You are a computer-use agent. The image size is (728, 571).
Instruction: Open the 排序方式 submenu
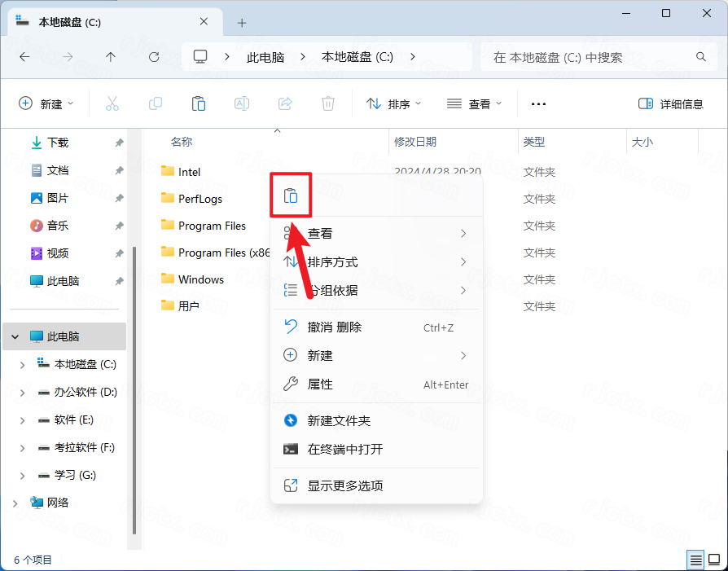376,262
